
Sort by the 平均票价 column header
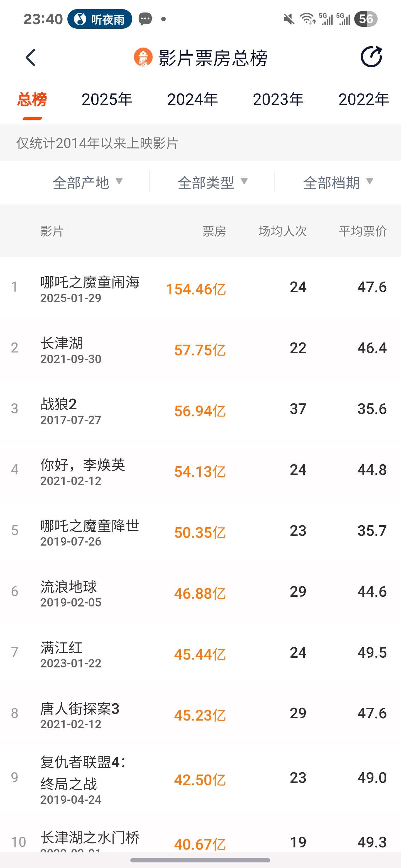point(363,231)
